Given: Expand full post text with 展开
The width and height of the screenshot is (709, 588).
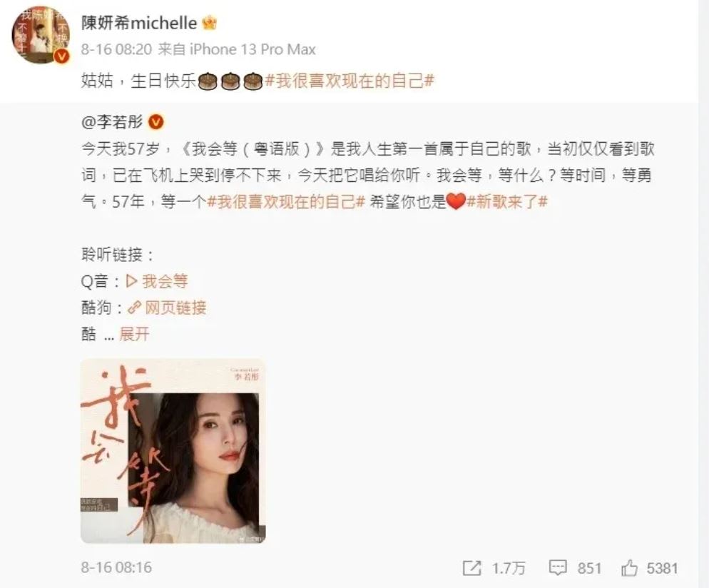Looking at the screenshot, I should (x=134, y=334).
